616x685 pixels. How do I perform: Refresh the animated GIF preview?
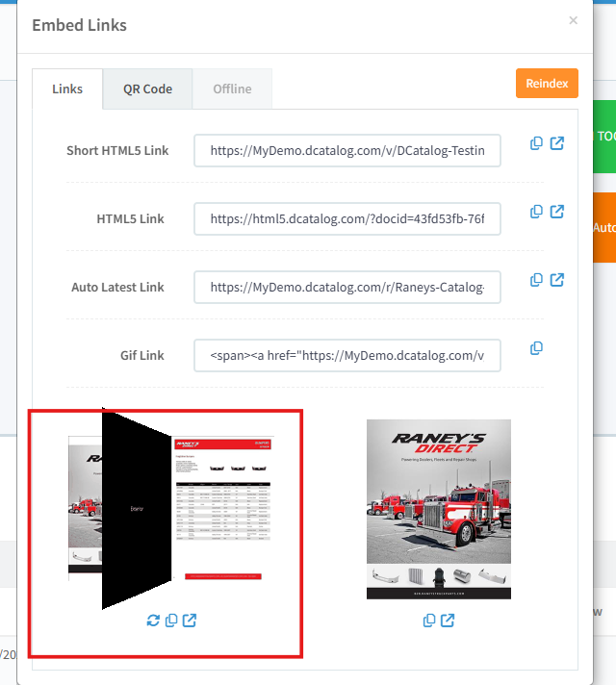(153, 621)
